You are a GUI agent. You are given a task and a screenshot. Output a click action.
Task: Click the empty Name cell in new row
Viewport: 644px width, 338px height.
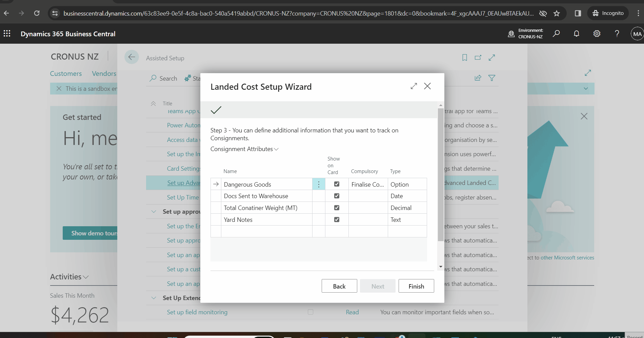[267, 231]
